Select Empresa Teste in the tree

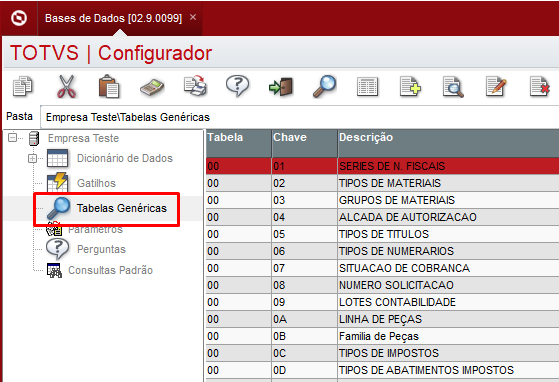[83, 138]
